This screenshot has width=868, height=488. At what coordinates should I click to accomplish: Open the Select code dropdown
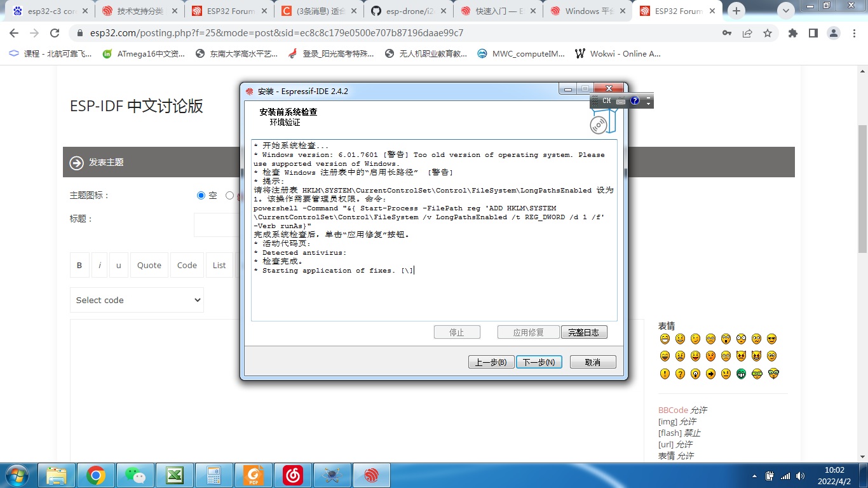(137, 300)
